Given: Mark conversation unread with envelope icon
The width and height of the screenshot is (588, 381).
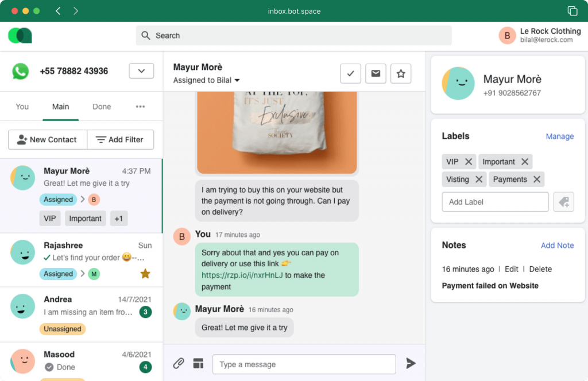Looking at the screenshot, I should click(376, 73).
